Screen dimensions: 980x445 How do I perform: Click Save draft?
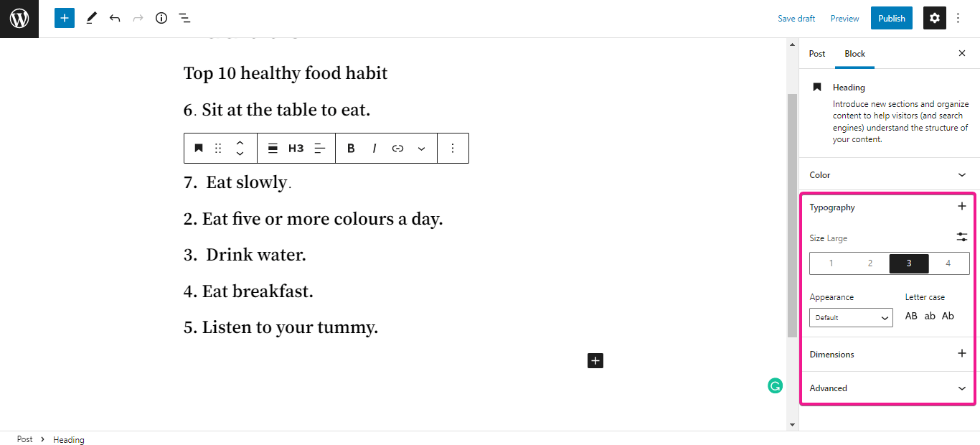click(796, 19)
